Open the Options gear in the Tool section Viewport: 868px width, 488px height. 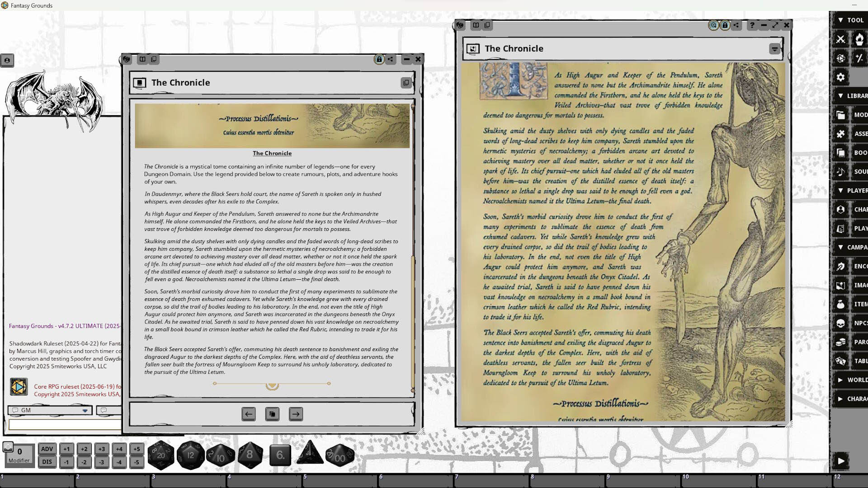tap(840, 77)
